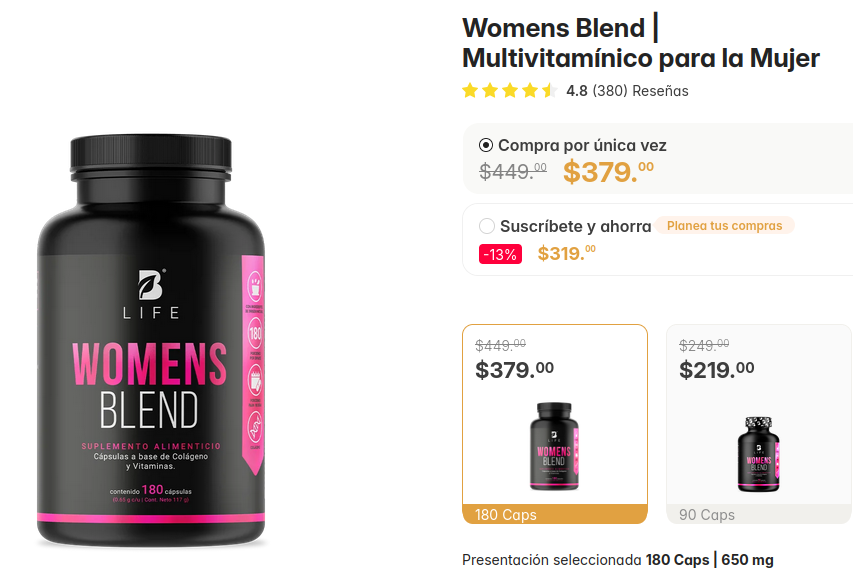This screenshot has width=853, height=576.
Task: Select the 'Suscríbete y ahorra' radio option
Action: [487, 226]
